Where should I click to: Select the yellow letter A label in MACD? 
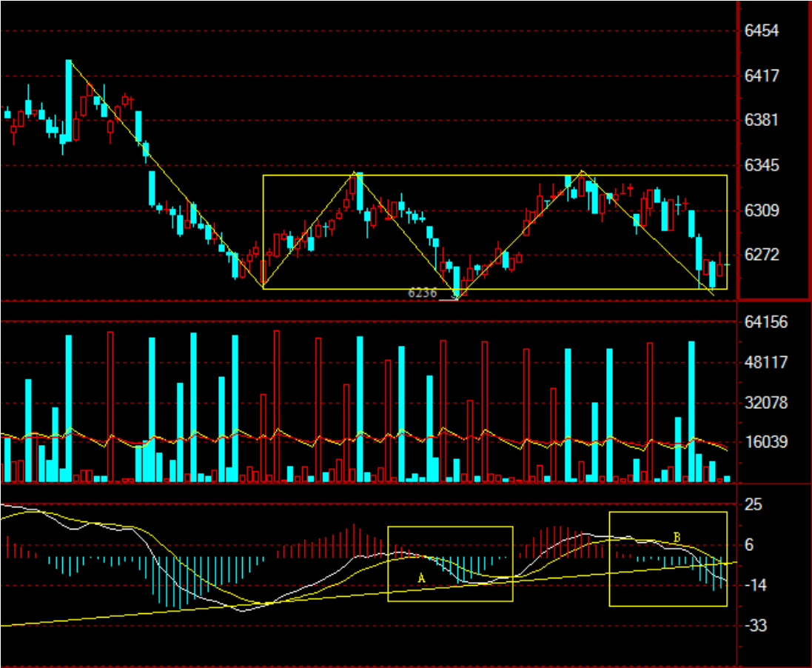[x=421, y=578]
